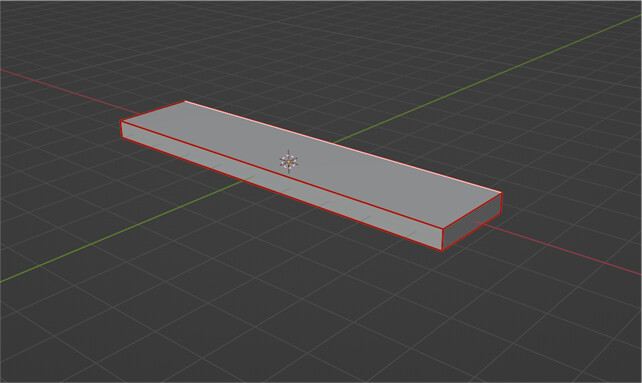Click the 3D cursor crosshair on the slab
Image resolution: width=642 pixels, height=383 pixels.
(289, 161)
